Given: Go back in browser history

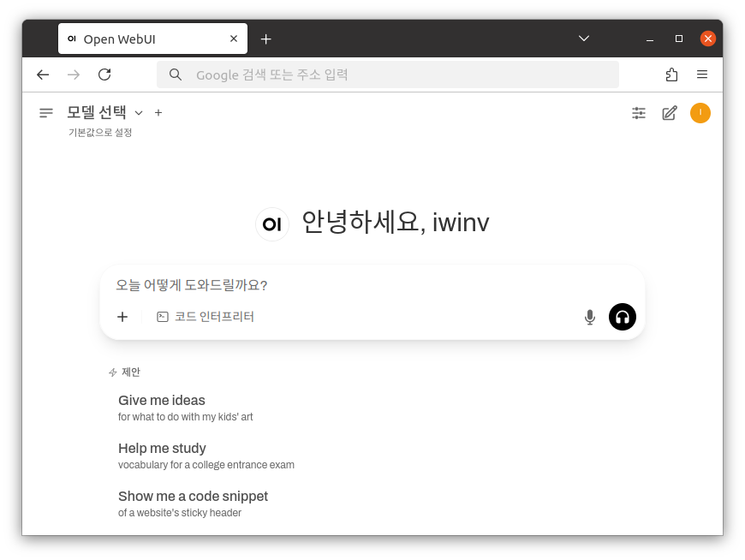Looking at the screenshot, I should pos(43,74).
